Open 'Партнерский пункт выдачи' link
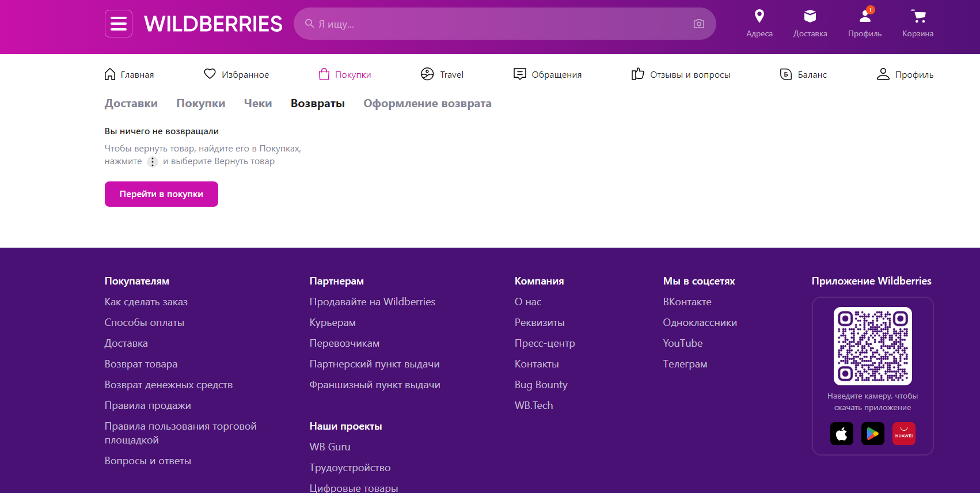This screenshot has width=980, height=493. coord(375,364)
